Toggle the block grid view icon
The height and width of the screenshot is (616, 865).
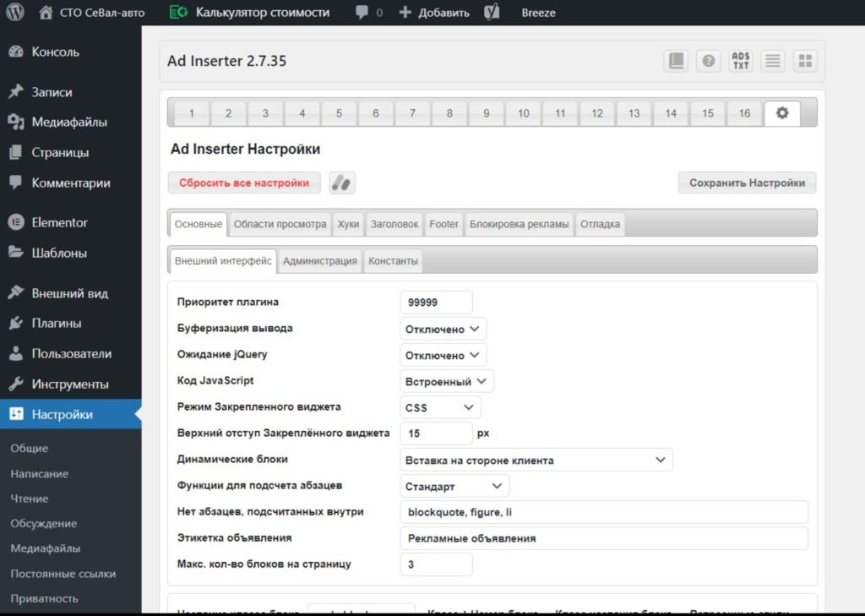tap(805, 61)
